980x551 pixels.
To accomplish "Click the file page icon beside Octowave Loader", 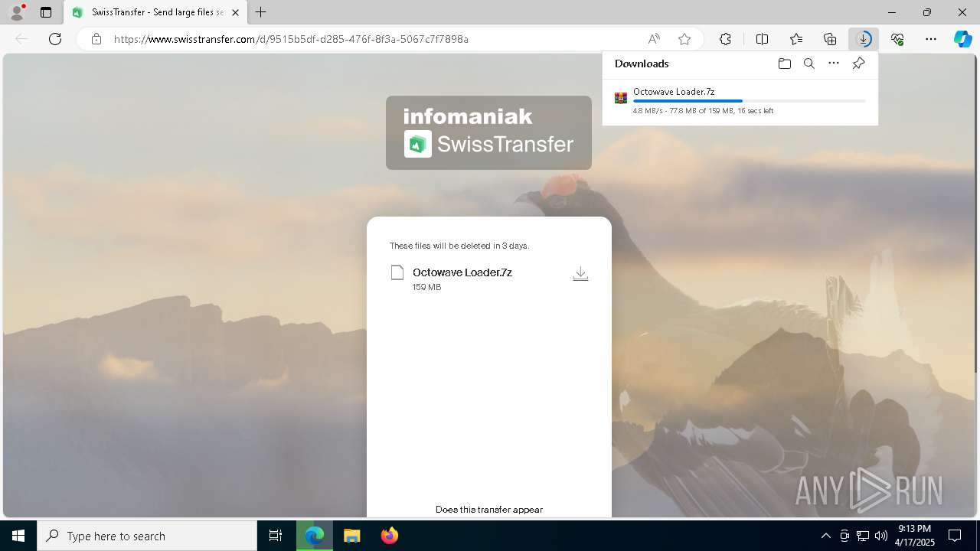I will click(x=397, y=272).
